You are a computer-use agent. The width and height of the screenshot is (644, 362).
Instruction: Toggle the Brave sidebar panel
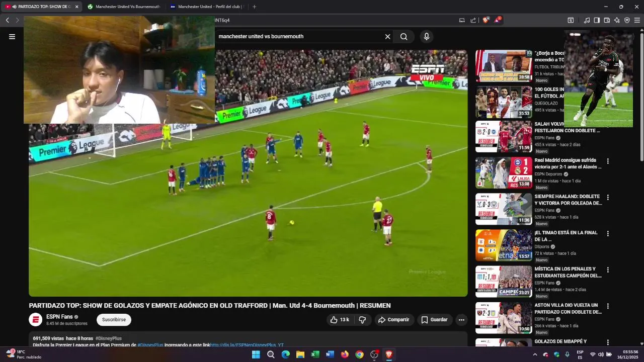(597, 20)
